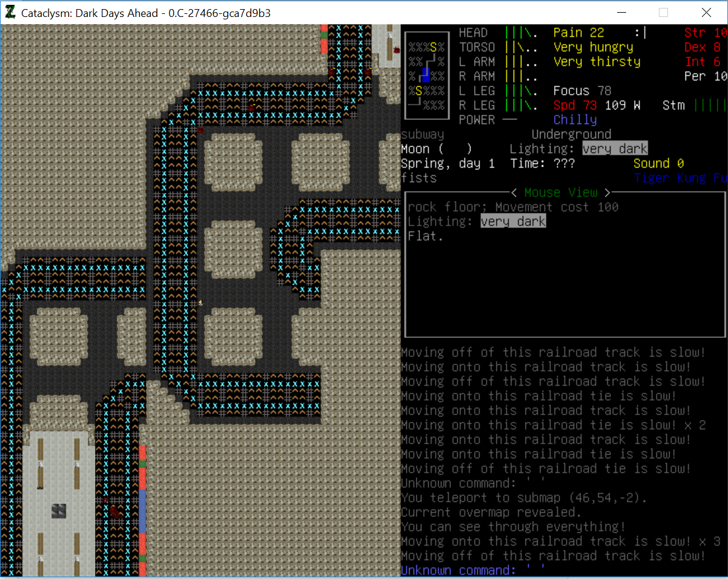Click the blue player marker on minimap
728x579 pixels.
pyautogui.click(x=426, y=75)
